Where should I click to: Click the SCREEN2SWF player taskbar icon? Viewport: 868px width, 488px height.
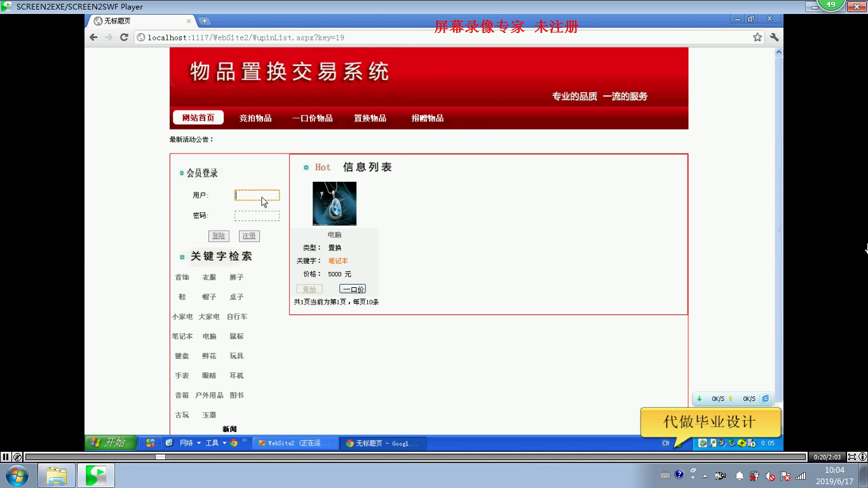(96, 475)
